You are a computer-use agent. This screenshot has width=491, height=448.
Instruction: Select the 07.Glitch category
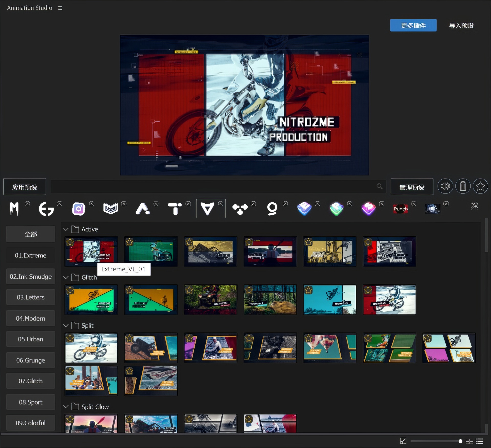coord(31,381)
